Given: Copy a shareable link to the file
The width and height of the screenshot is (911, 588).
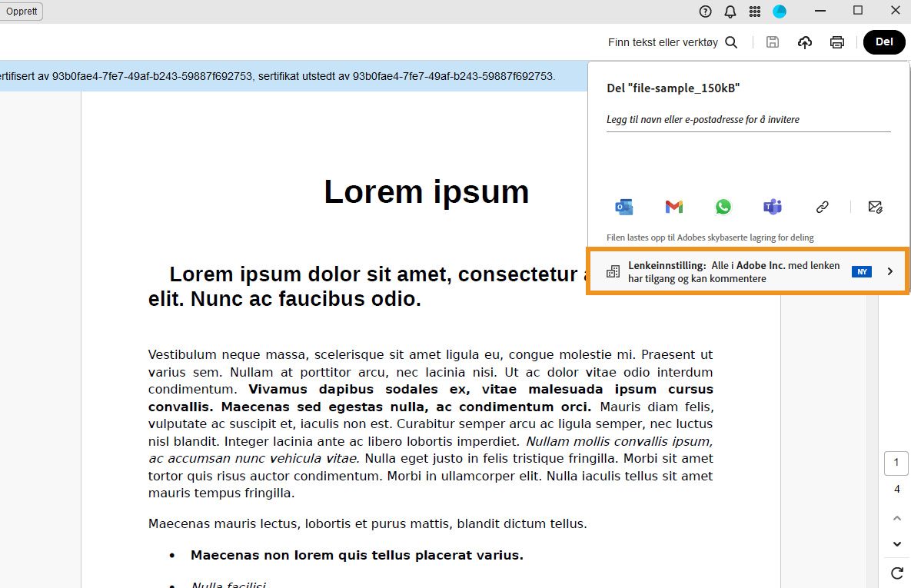Looking at the screenshot, I should [x=822, y=207].
